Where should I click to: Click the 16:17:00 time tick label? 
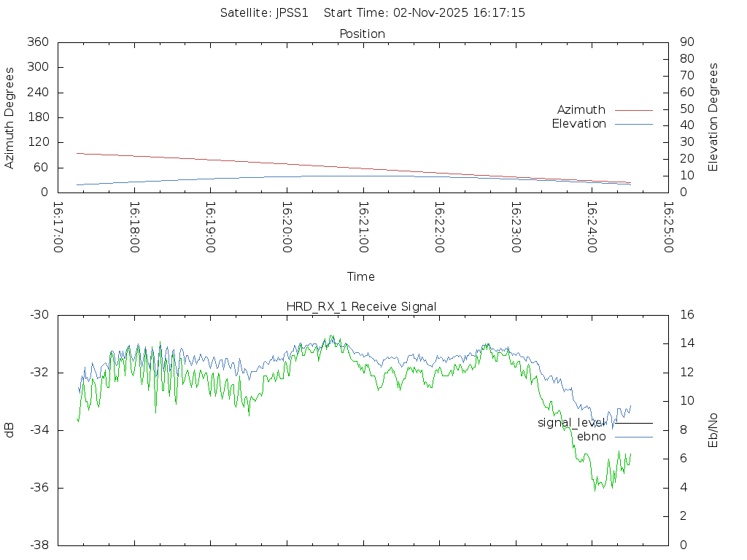tap(58, 227)
